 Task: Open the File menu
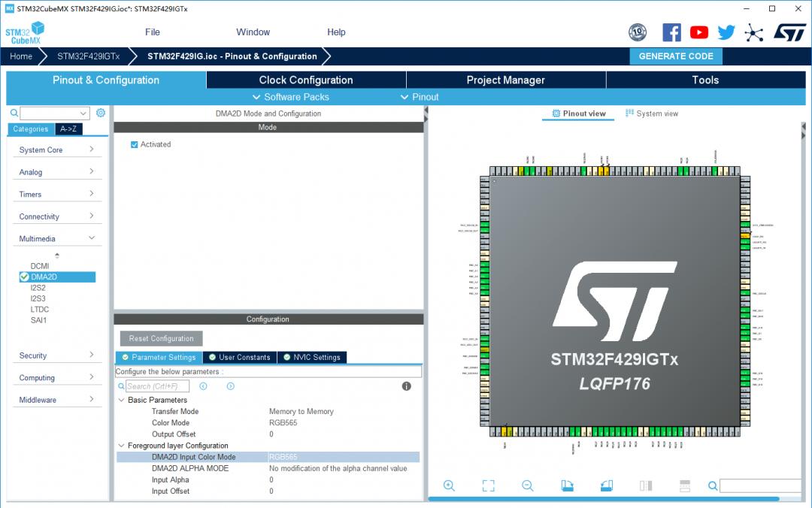click(x=152, y=32)
